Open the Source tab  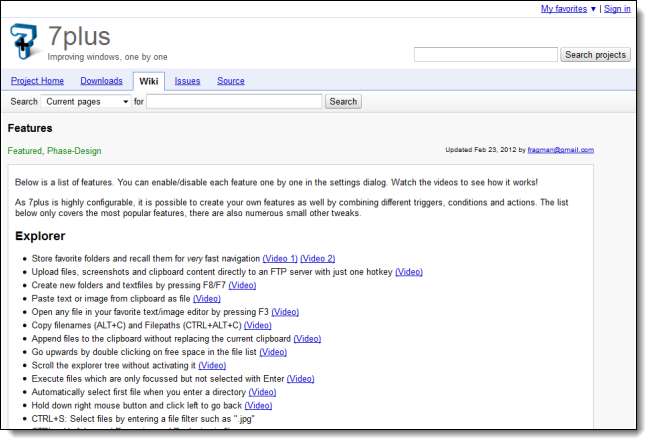click(230, 81)
